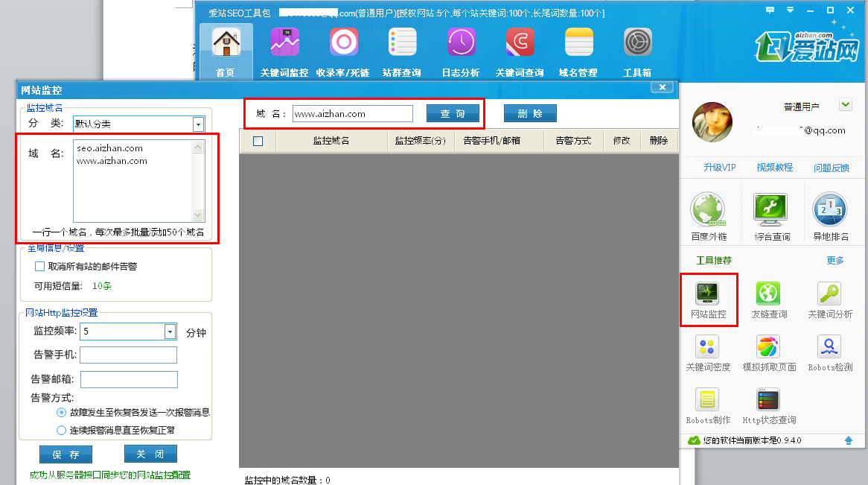
Task: Open the 关键词监控 toolbar icon
Action: coord(284,42)
